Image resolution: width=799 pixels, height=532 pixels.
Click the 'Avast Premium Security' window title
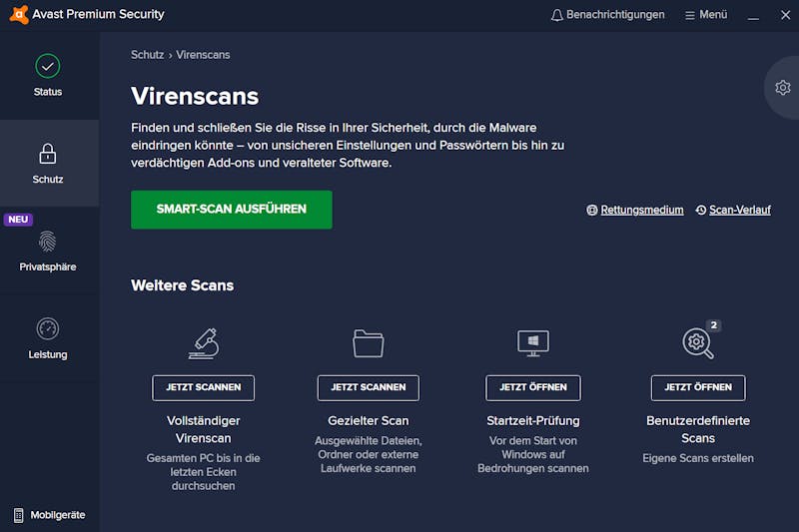tap(98, 14)
